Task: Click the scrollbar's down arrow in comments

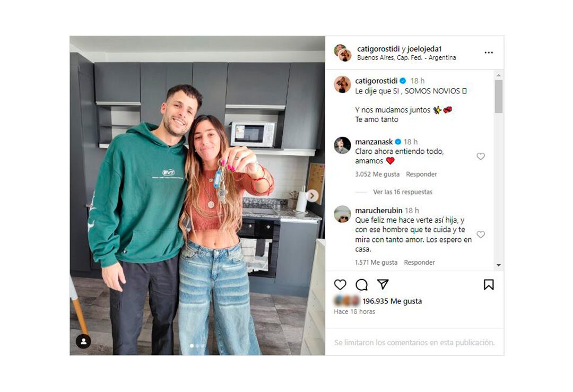Action: click(498, 265)
